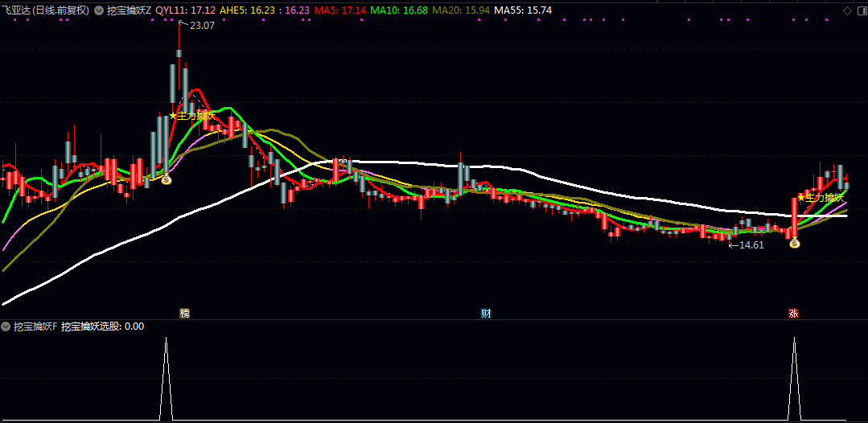Select the 挖宝擒妖Z indicator name
Screen dimensions: 868x423
[x=129, y=11]
